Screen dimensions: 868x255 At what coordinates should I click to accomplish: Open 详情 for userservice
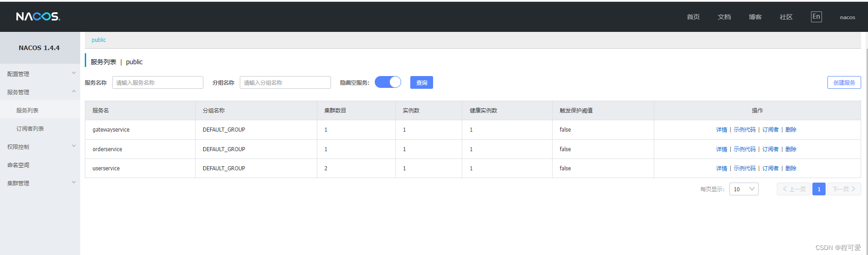[722, 168]
